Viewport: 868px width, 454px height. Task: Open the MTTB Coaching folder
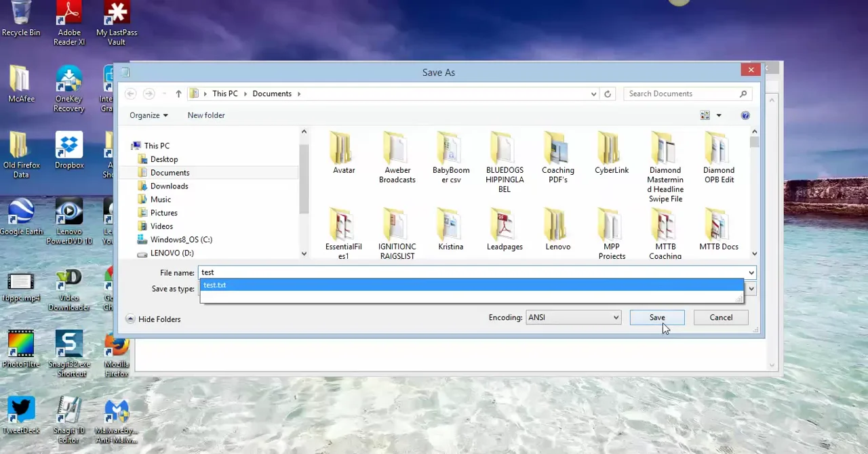[665, 234]
